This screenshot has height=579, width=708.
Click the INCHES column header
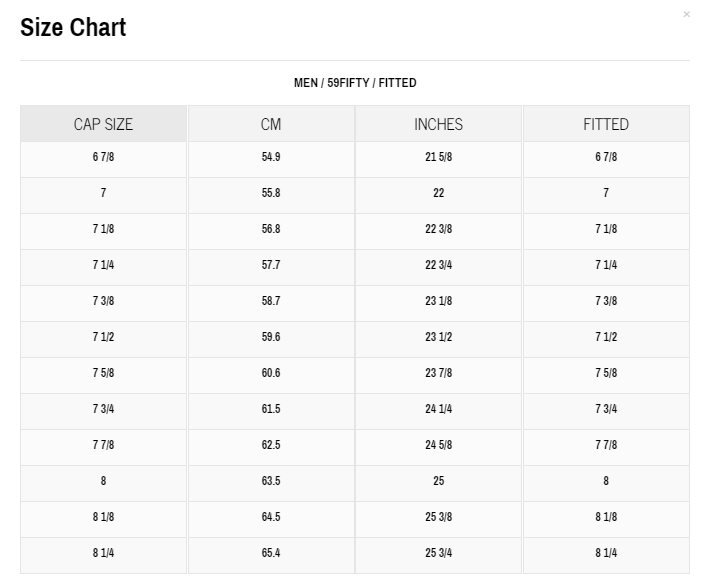click(438, 124)
